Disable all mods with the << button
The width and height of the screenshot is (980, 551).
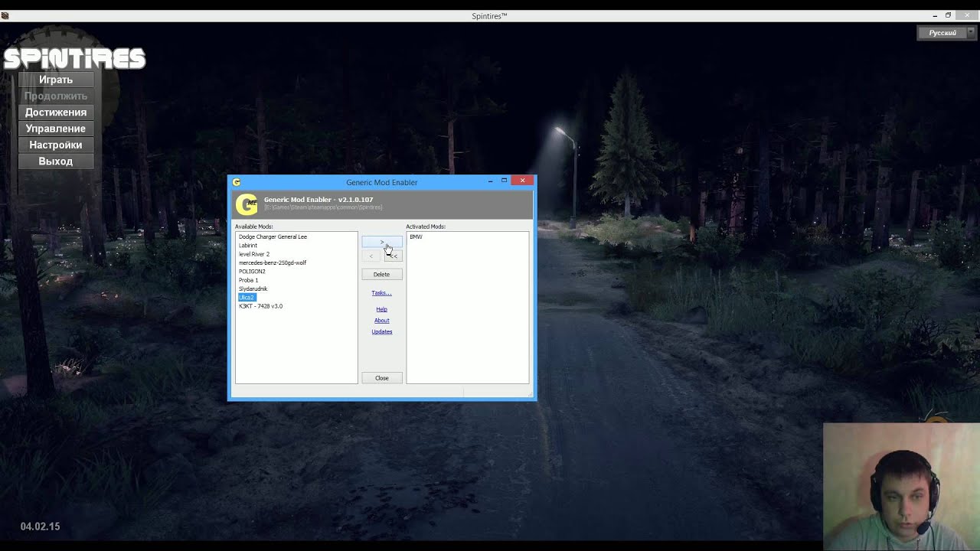[x=392, y=256]
